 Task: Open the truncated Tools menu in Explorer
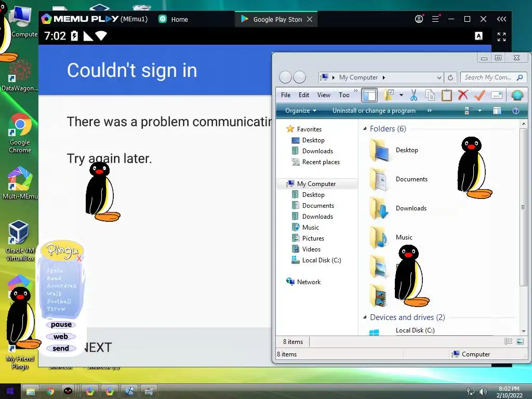pos(344,95)
